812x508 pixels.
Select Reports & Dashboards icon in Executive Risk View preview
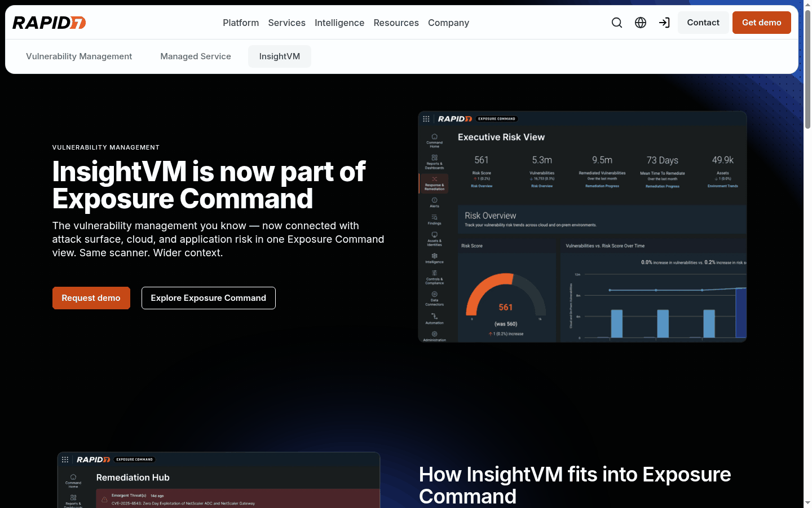[434, 157]
